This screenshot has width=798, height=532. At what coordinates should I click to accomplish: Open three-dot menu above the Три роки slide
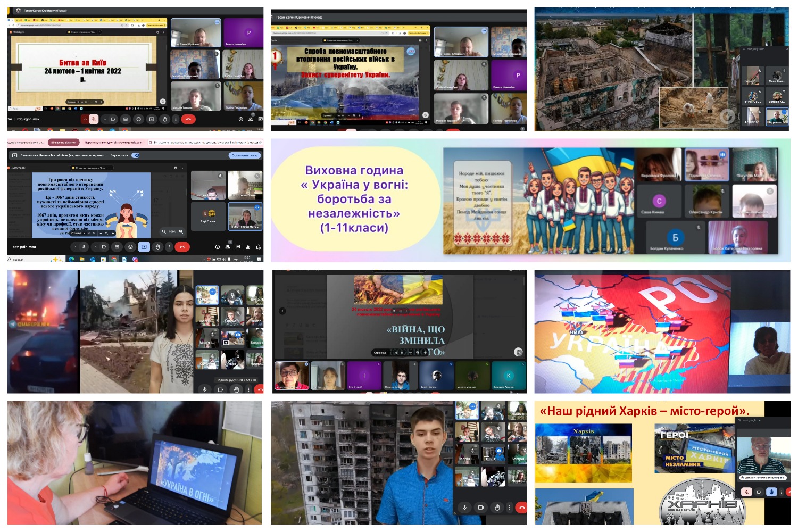pyautogui.click(x=182, y=168)
